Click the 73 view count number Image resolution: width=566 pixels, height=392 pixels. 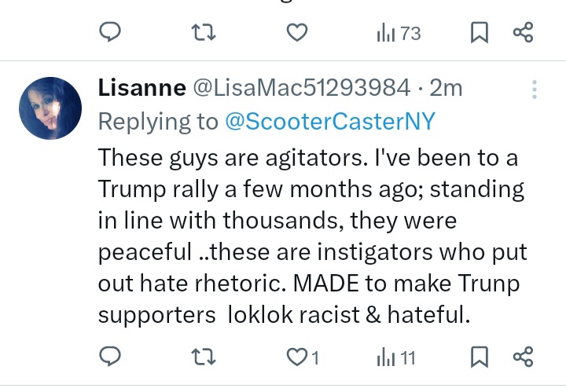tap(410, 34)
